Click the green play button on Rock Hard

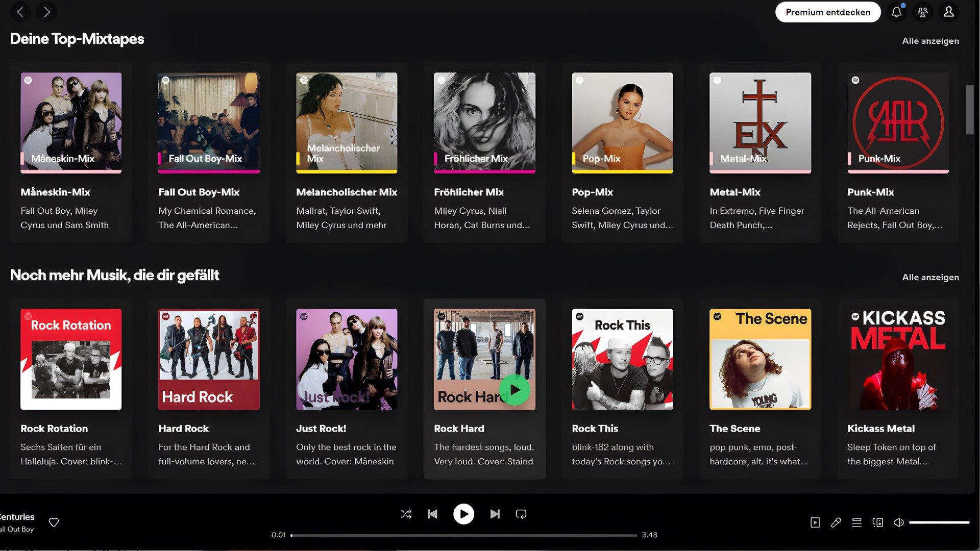pyautogui.click(x=514, y=390)
